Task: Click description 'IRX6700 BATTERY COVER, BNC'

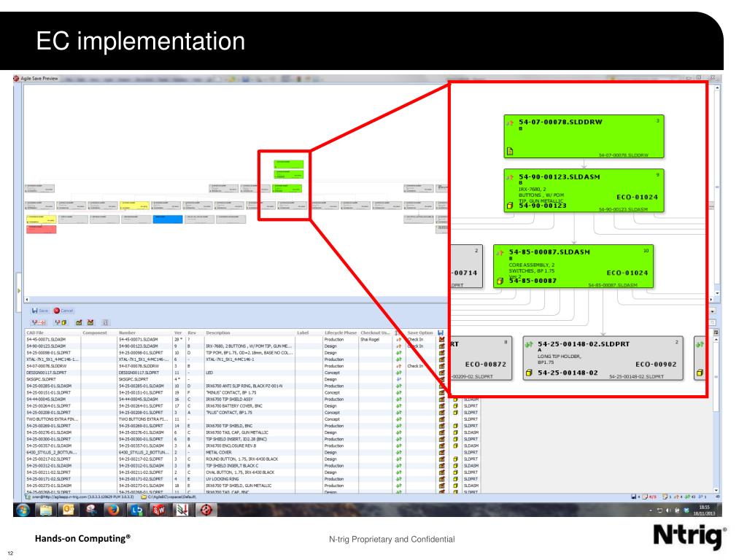Action: click(234, 406)
